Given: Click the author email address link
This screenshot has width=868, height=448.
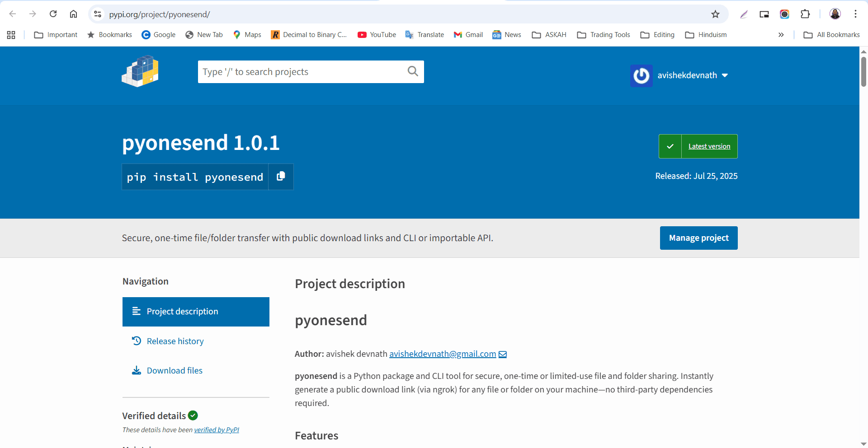Looking at the screenshot, I should (442, 354).
